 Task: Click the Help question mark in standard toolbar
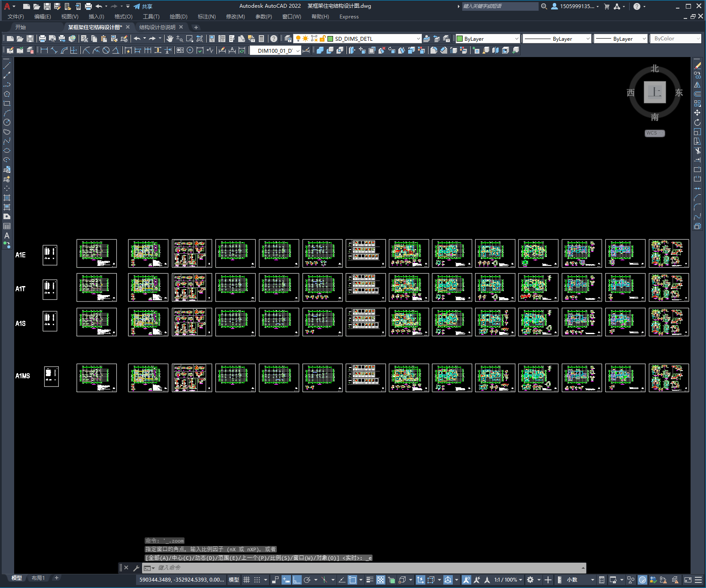pyautogui.click(x=274, y=39)
